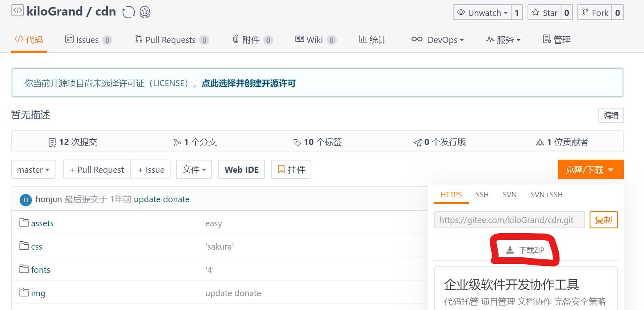Click the kiloGrand owner name in title
Image resolution: width=644 pixels, height=310 pixels.
[54, 11]
